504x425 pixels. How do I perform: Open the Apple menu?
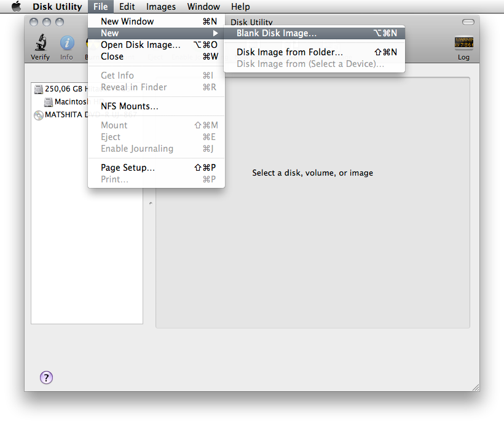(16, 6)
